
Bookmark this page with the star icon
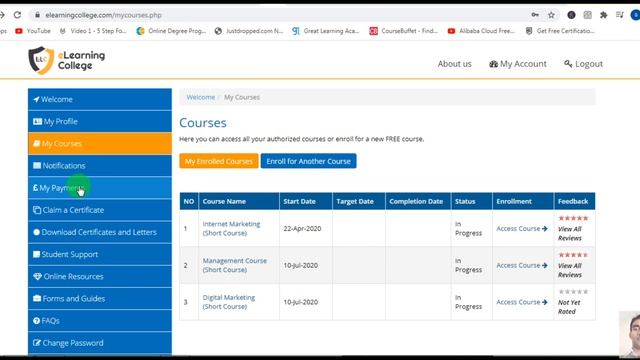click(551, 15)
